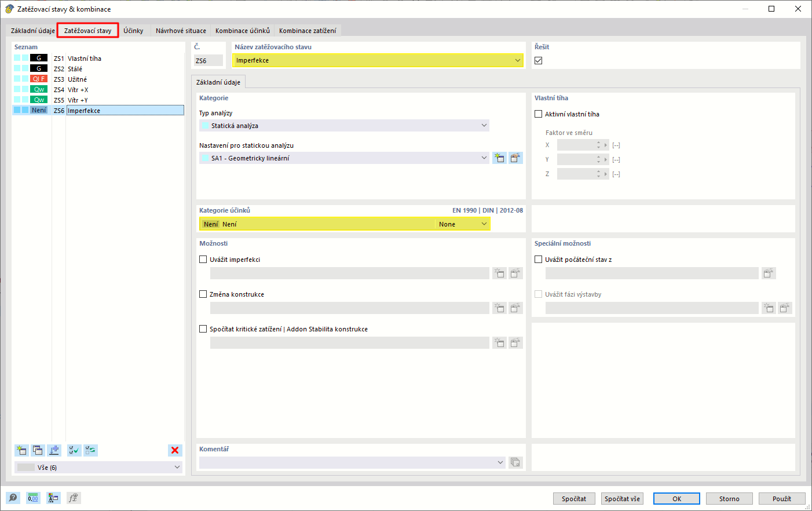Create a new load case in list toolbar
The image size is (812, 511).
coord(21,450)
